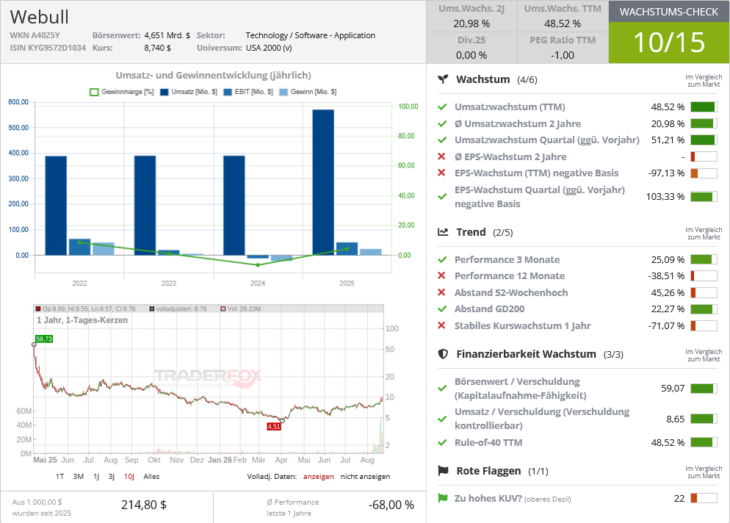Click the 2025 Umsatz bar in chart

click(323, 182)
